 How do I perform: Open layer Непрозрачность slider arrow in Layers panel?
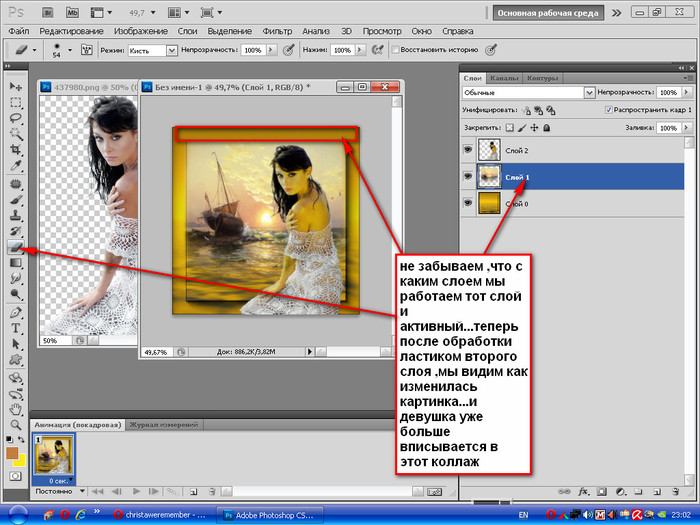pyautogui.click(x=687, y=92)
